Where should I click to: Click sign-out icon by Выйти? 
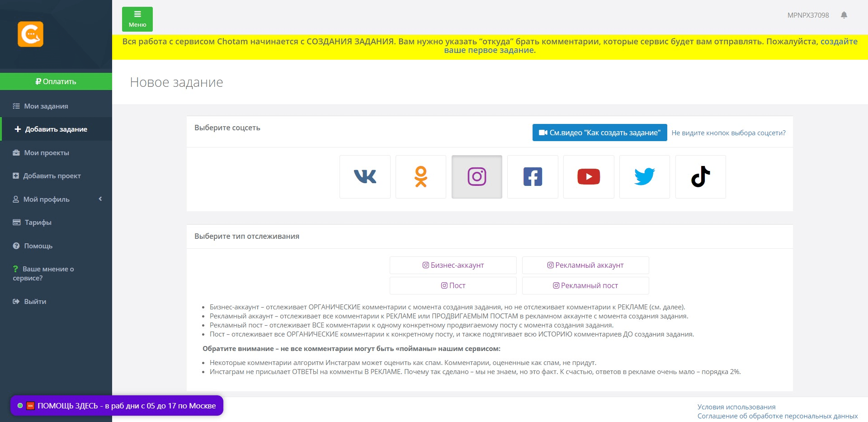point(16,301)
